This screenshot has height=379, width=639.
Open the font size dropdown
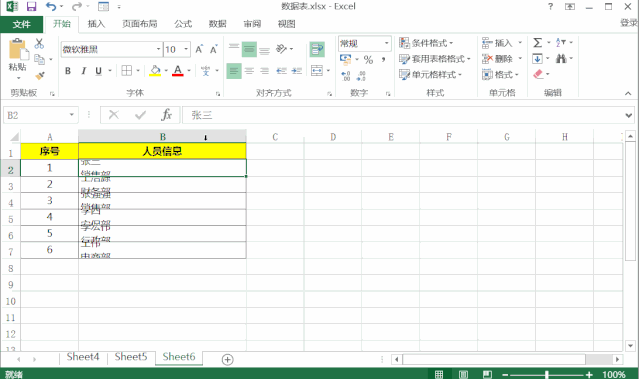click(x=186, y=49)
